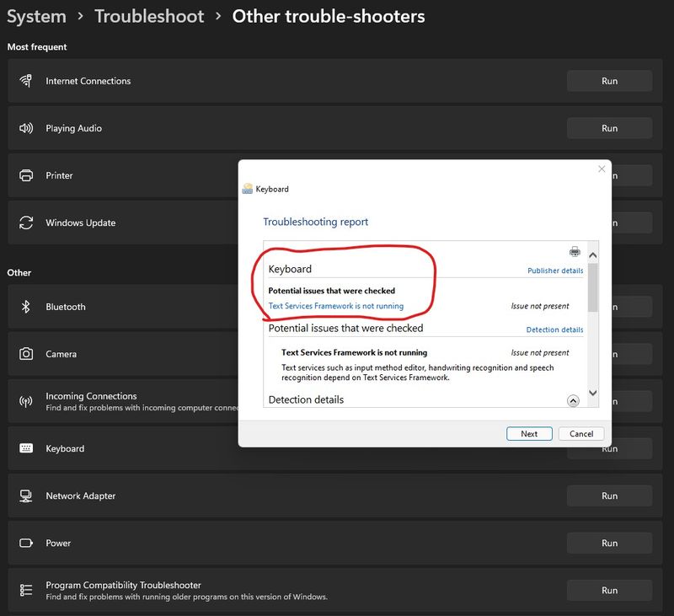The height and width of the screenshot is (616, 674).
Task: Click the Keyboard dialog title icon
Action: coord(247,189)
